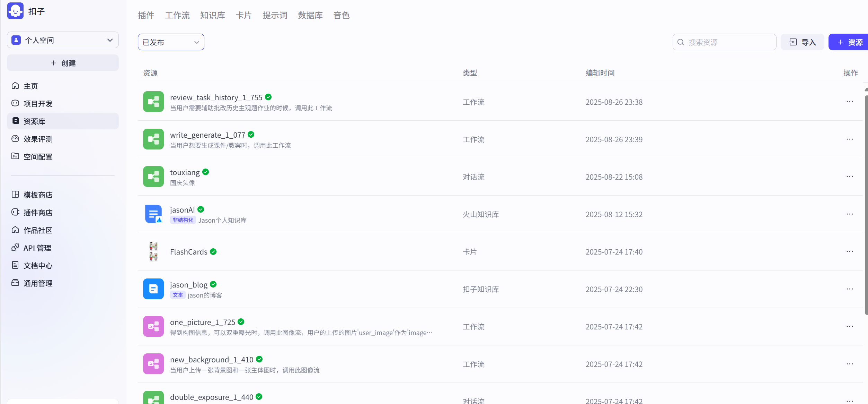
Task: Expand the 个人空间 workspace selector
Action: [63, 40]
